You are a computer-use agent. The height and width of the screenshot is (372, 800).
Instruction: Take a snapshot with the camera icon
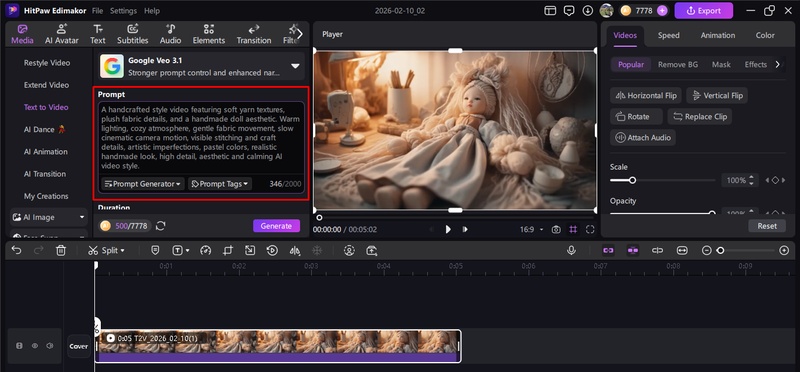pyautogui.click(x=556, y=230)
